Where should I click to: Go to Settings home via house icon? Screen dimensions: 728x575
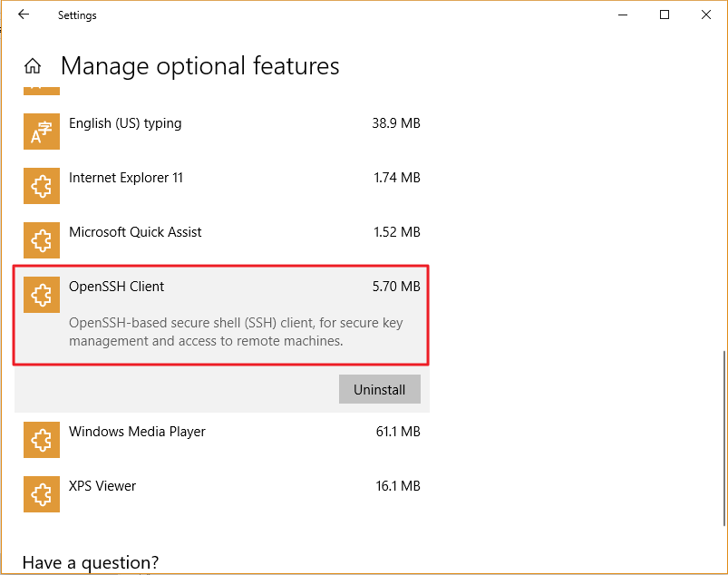pyautogui.click(x=33, y=66)
